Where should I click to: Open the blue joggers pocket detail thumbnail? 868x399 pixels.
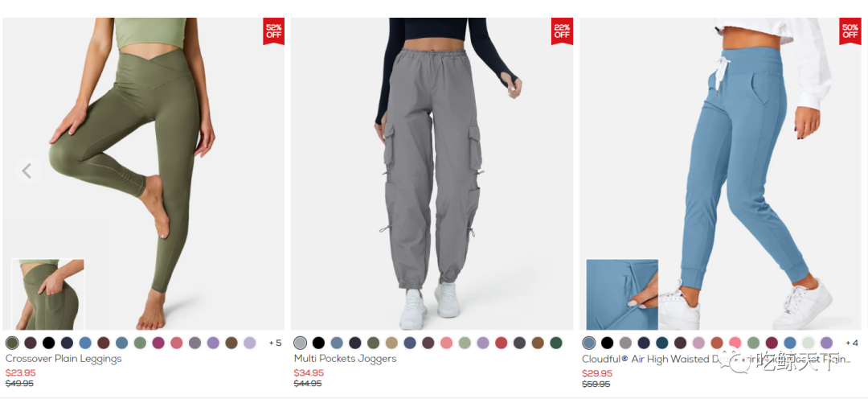point(622,294)
